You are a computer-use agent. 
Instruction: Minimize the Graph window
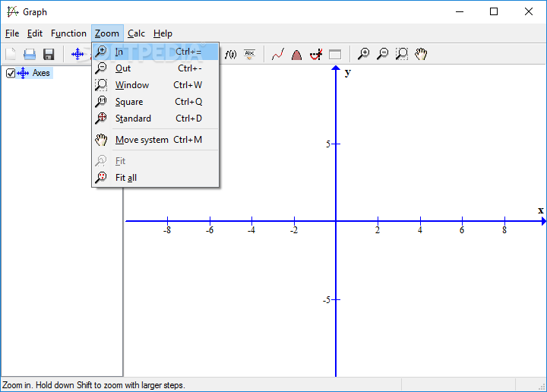click(460, 12)
